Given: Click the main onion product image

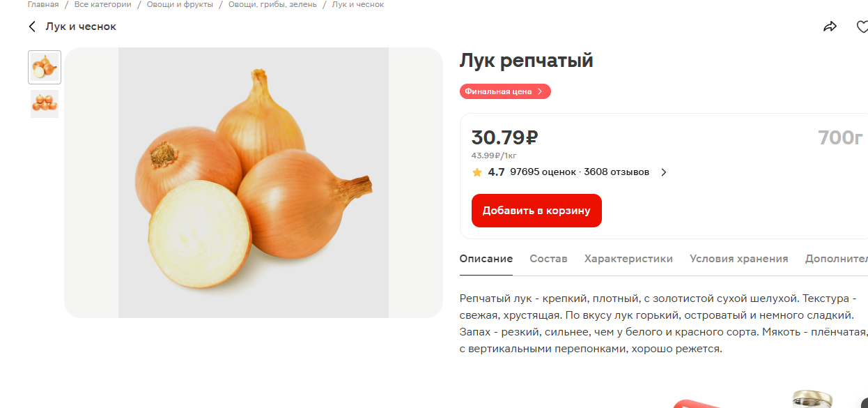Looking at the screenshot, I should pos(254,183).
